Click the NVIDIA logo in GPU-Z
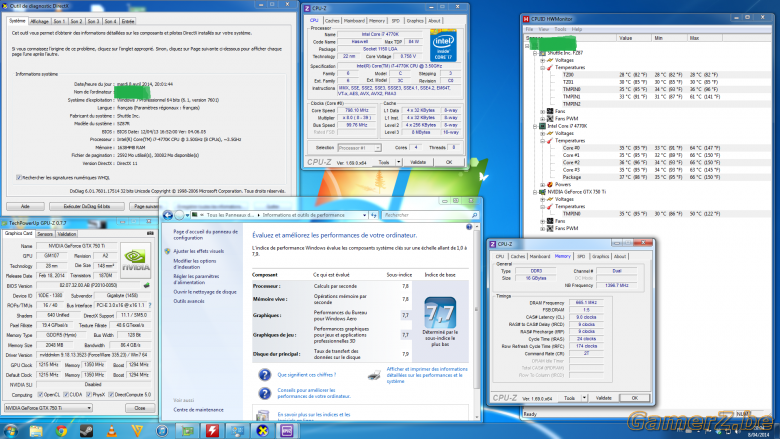Viewport: 780px width, 439px height. coord(135,261)
